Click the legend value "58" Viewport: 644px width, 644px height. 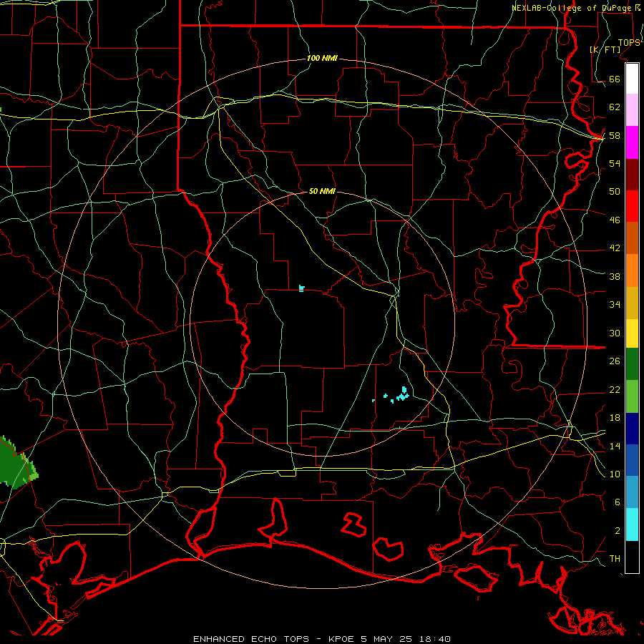615,135
